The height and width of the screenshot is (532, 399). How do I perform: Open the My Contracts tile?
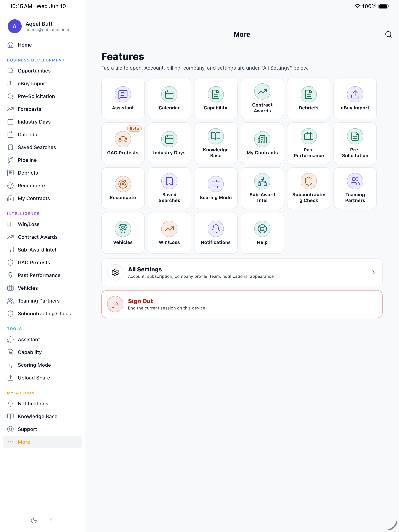(262, 143)
